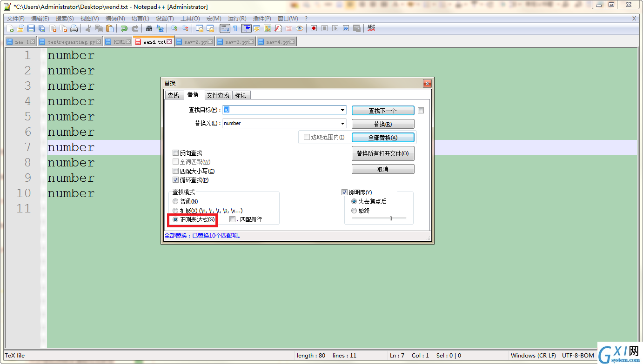Click the Open file toolbar icon
Screen dimensions: 643x364
click(20, 28)
